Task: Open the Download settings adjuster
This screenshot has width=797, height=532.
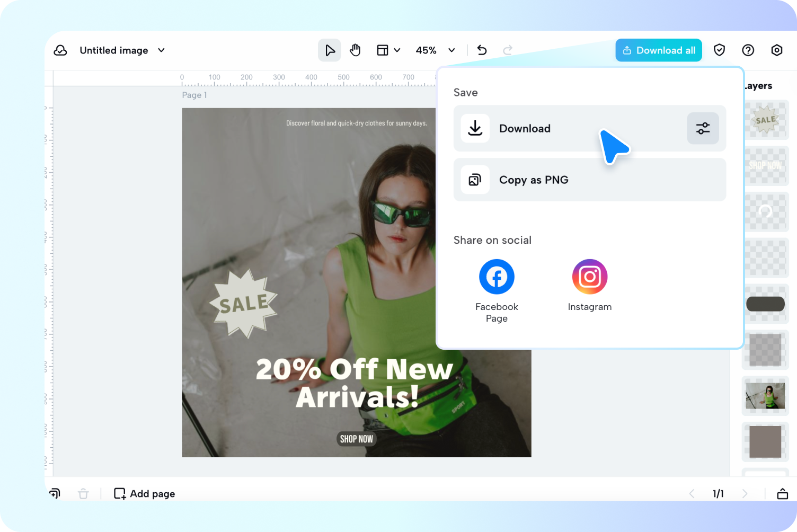Action: 703,128
